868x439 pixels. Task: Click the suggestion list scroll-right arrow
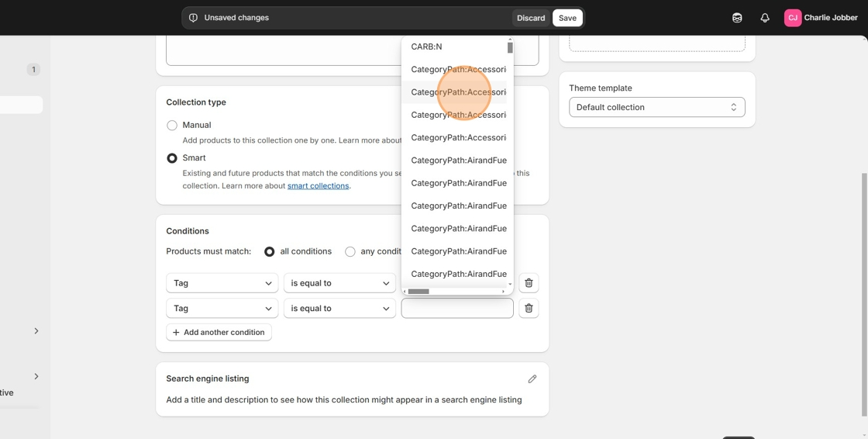click(503, 292)
